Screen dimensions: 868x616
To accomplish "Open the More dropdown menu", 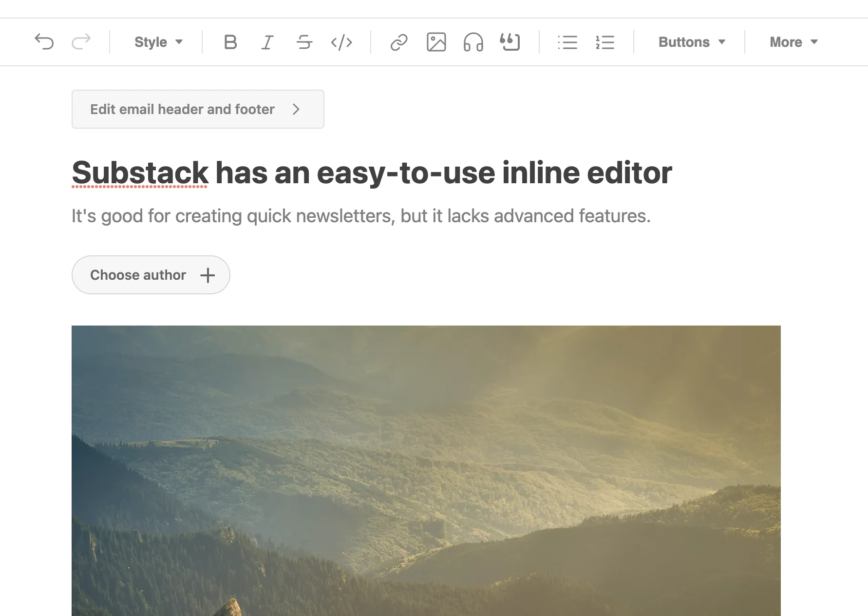I will coord(793,42).
